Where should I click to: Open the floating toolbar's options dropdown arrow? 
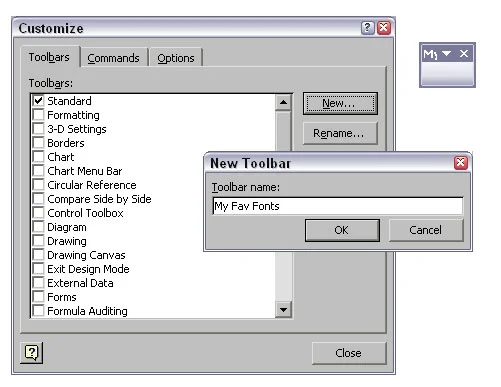[447, 53]
